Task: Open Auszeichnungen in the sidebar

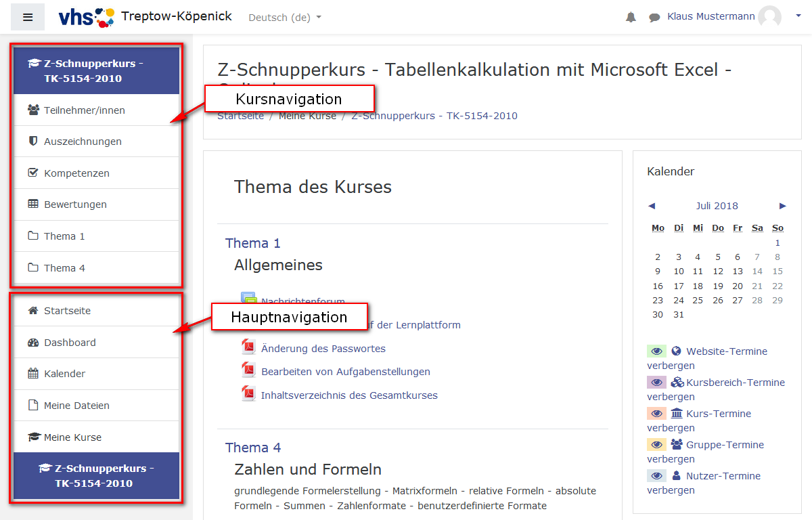Action: coord(96,142)
